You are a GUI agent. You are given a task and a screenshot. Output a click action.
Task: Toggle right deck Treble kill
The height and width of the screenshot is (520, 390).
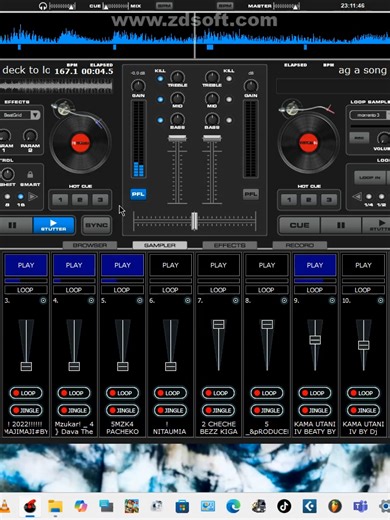tap(229, 79)
